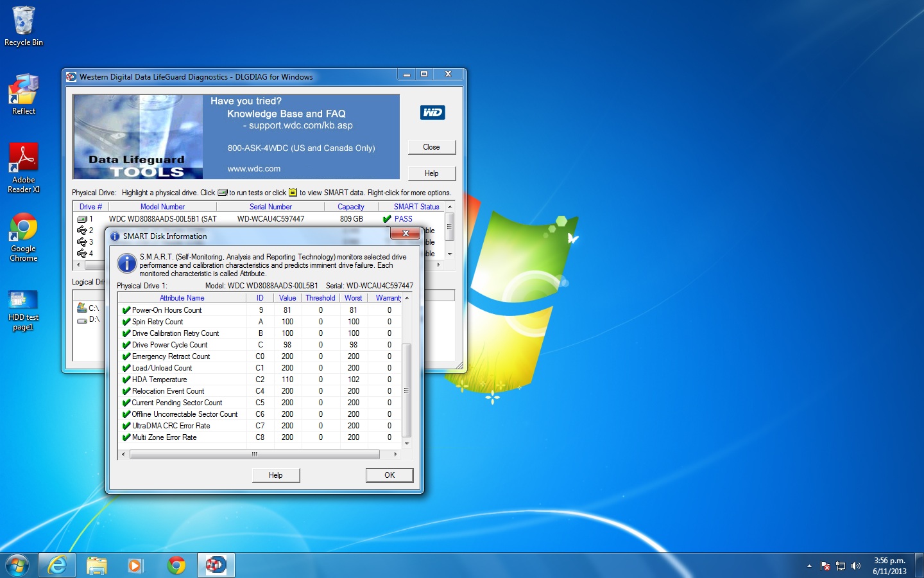Select Offline Uncorrectable Sector Count row
The width and height of the screenshot is (924, 578).
coord(260,414)
